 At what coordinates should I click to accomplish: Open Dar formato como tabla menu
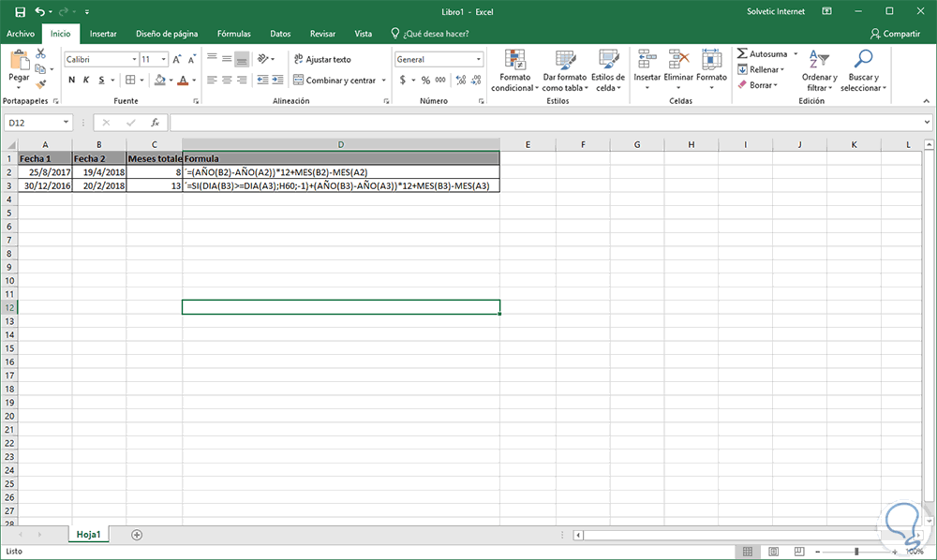tap(565, 71)
